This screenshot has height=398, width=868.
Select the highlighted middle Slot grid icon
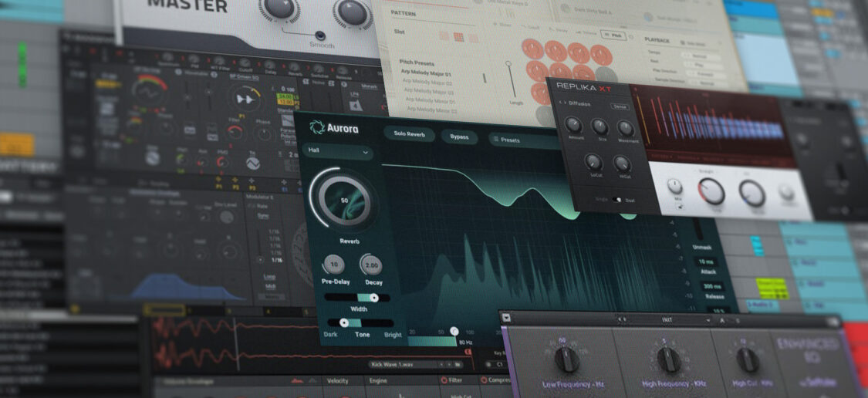coord(458,37)
